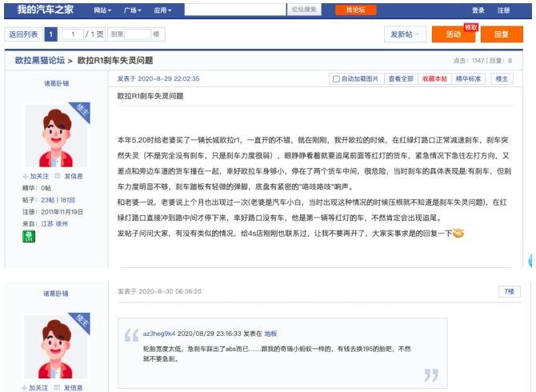536x392 pixels.
Task: Click the orange 活动 button
Action: click(x=454, y=34)
